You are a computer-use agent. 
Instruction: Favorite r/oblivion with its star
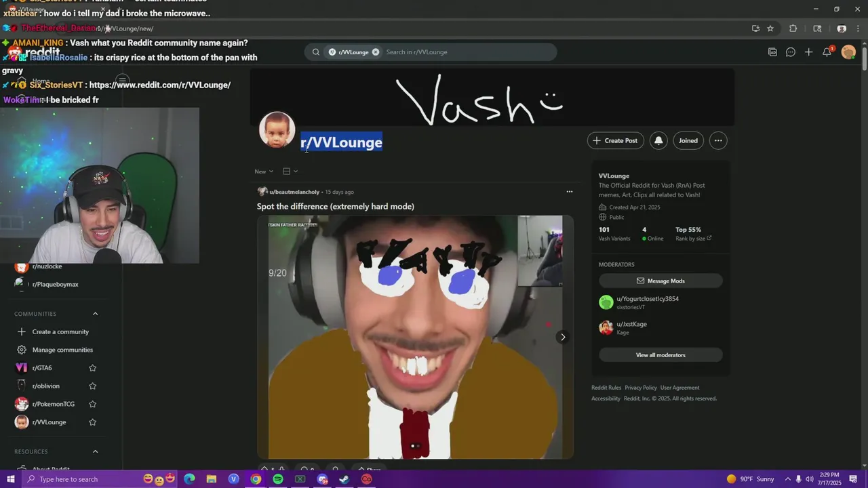coord(93,386)
